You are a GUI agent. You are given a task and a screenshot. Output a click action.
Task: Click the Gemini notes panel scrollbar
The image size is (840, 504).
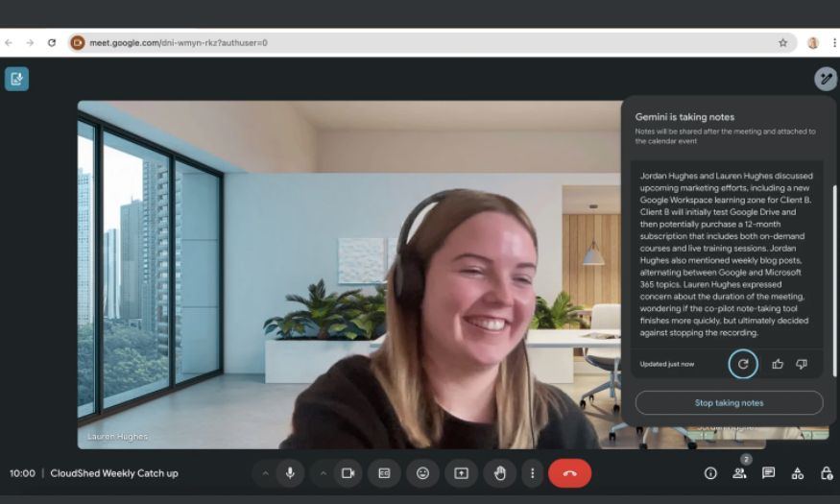click(833, 280)
